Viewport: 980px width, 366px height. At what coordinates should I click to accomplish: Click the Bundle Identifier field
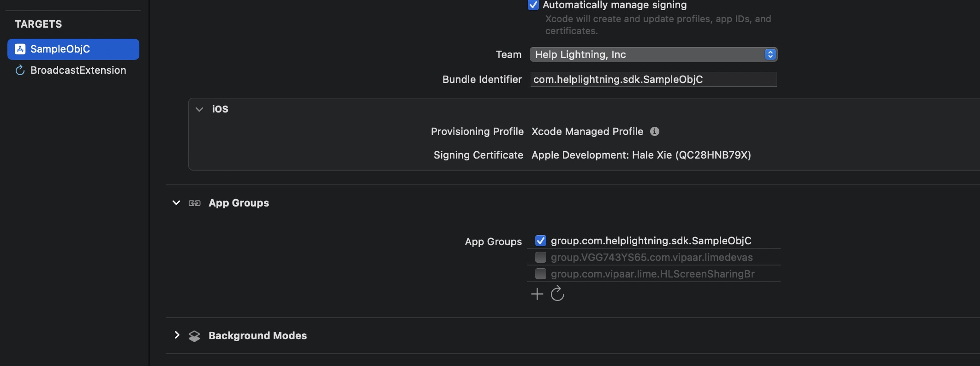pos(653,79)
